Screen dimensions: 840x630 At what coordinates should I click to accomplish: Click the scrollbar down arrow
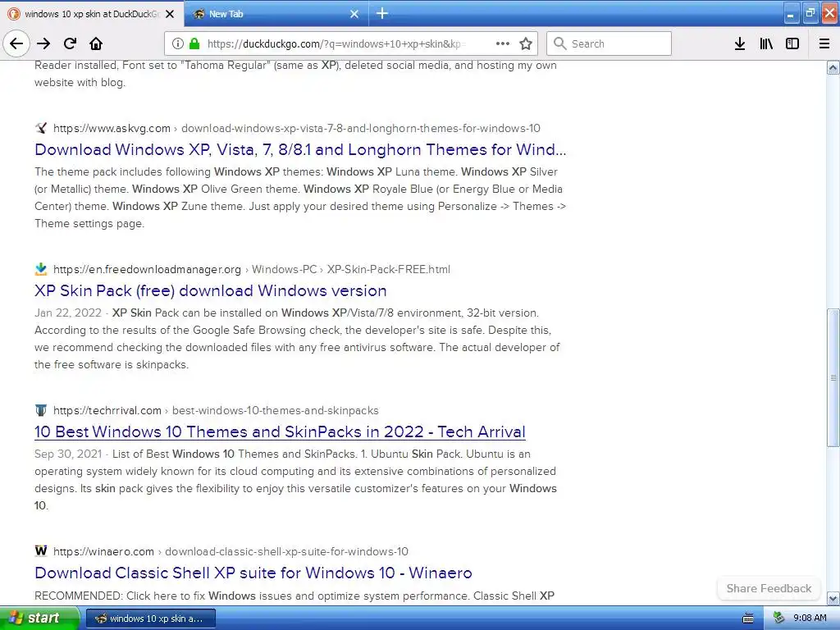pyautogui.click(x=833, y=598)
